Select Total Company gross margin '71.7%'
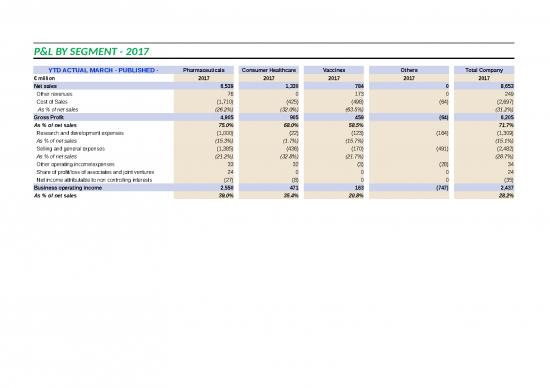550x388 pixels. tap(506, 125)
